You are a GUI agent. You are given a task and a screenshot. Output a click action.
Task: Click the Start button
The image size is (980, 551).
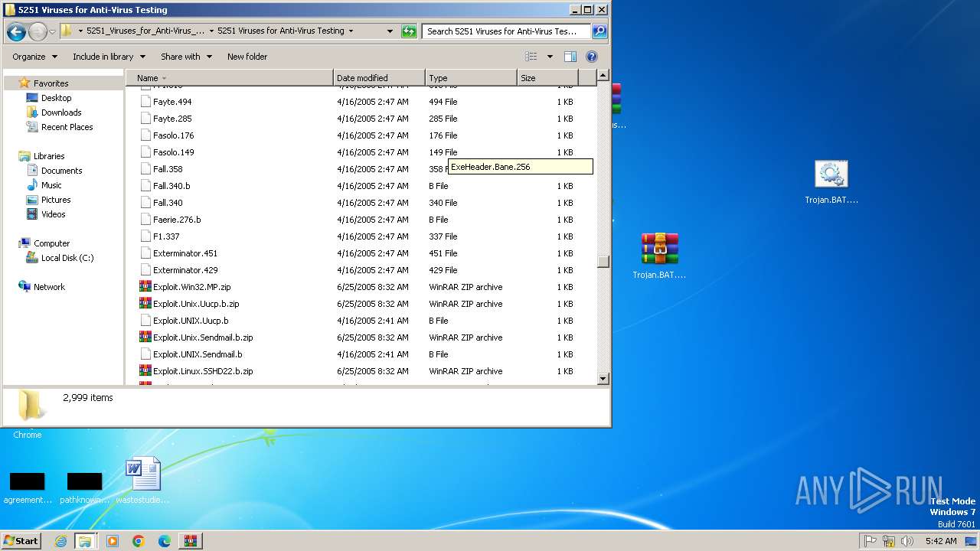[21, 541]
